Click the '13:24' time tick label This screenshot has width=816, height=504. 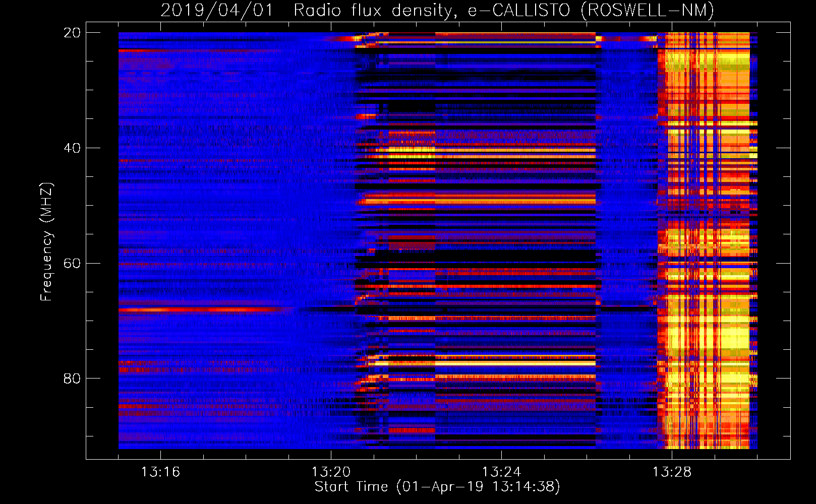[501, 472]
